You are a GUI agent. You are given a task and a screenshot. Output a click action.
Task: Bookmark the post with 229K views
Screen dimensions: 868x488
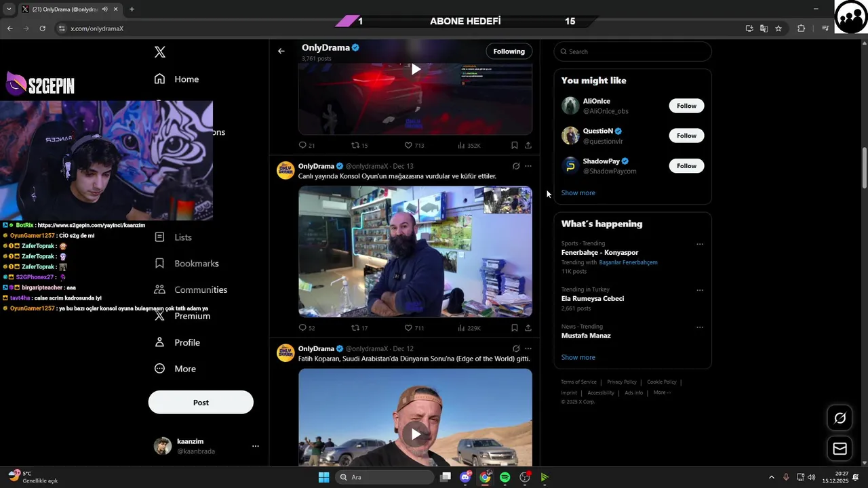(515, 328)
